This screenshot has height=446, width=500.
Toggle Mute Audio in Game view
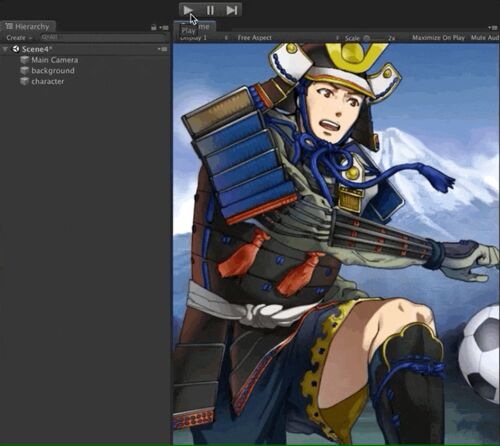[x=485, y=38]
